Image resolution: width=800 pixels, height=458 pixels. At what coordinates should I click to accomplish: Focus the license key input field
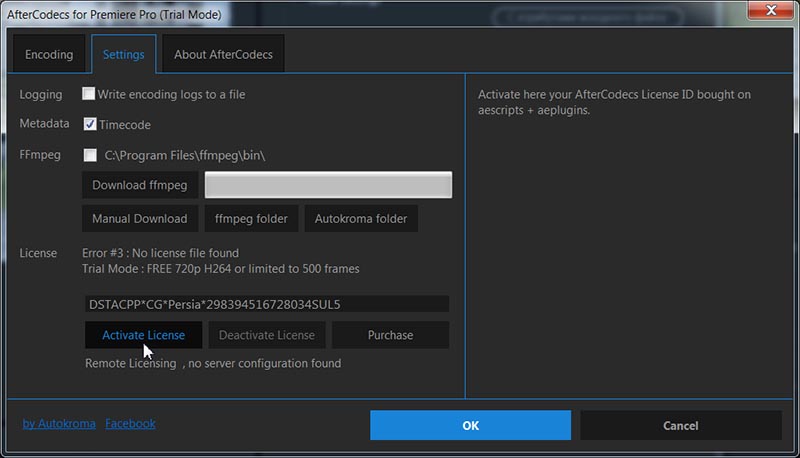tap(267, 304)
